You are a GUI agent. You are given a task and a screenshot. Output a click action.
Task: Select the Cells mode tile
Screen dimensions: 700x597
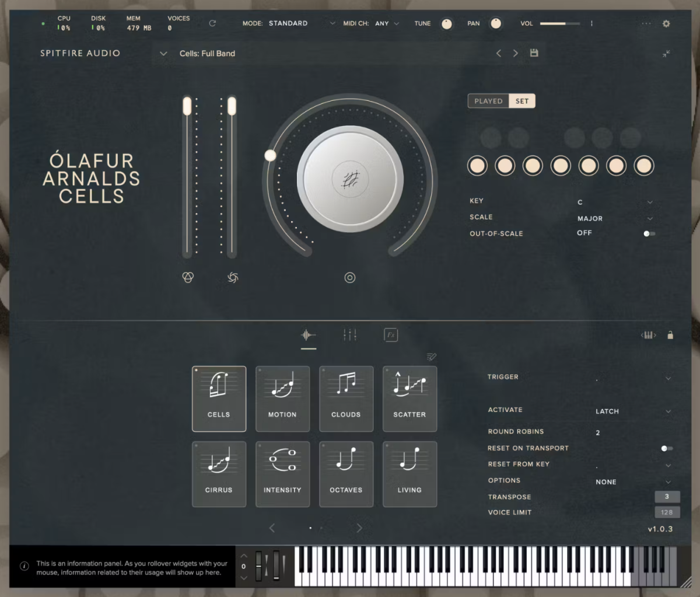click(x=219, y=399)
